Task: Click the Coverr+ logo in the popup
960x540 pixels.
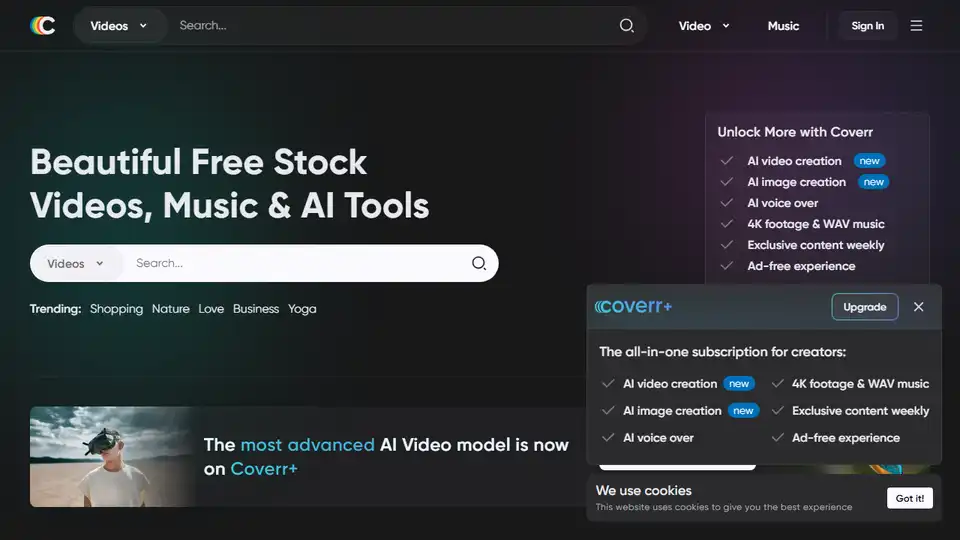Action: (634, 307)
